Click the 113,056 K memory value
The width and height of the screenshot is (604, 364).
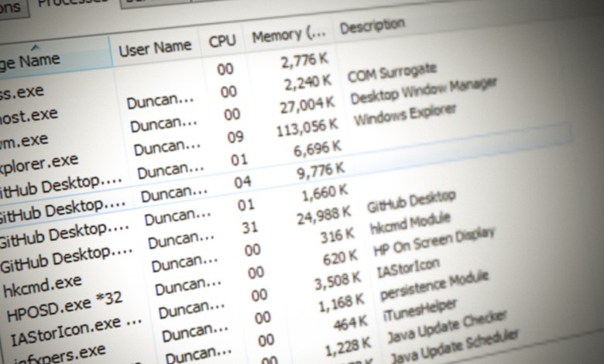pos(307,128)
